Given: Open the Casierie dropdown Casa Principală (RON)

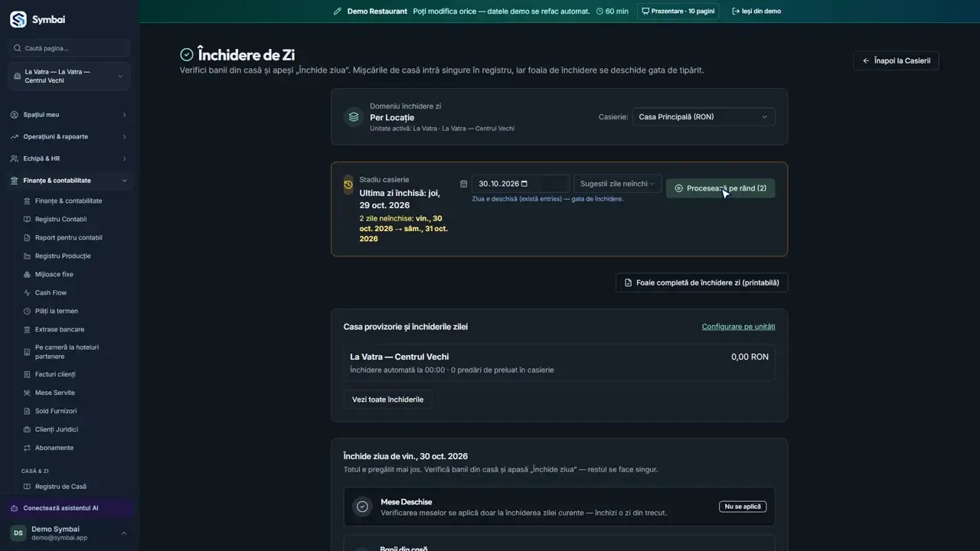Looking at the screenshot, I should tap(704, 117).
